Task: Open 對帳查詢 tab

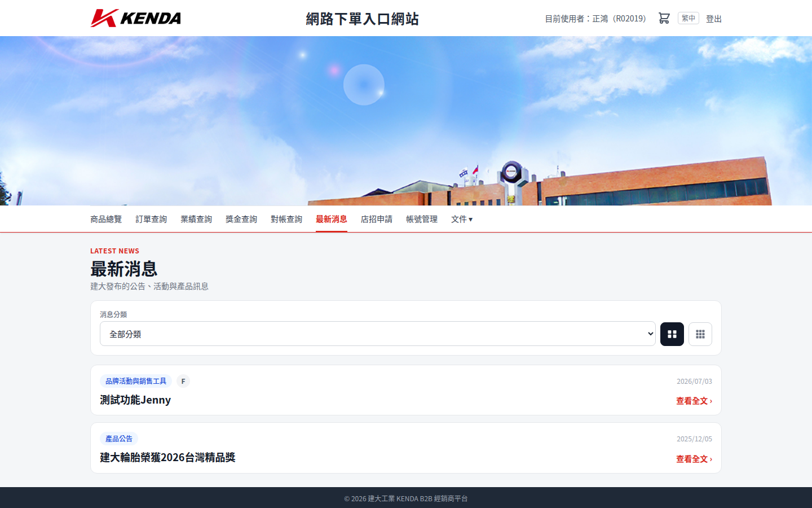Action: tap(286, 219)
